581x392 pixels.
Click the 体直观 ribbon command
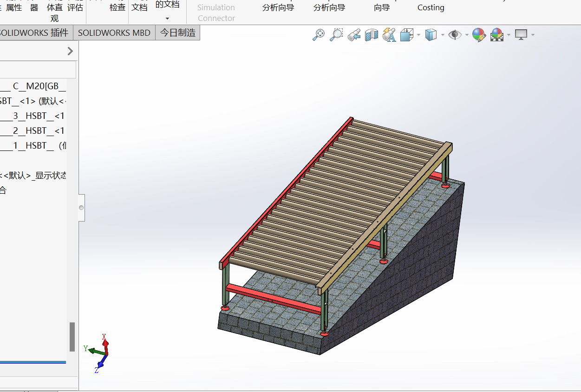point(55,13)
